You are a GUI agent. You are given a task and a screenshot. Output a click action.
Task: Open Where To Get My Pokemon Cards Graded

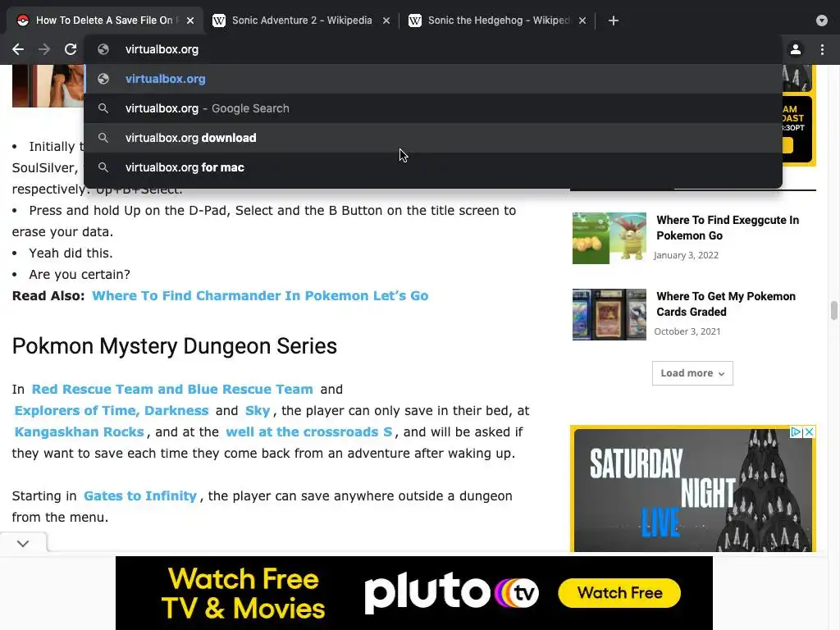tap(726, 304)
